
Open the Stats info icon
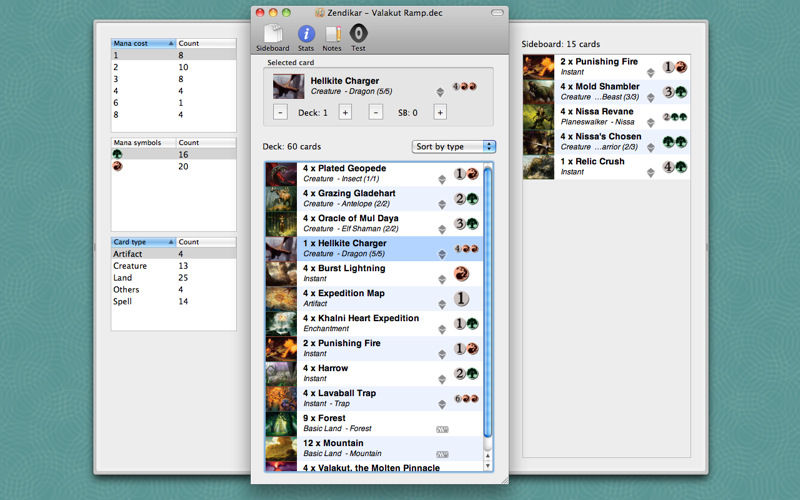click(306, 38)
